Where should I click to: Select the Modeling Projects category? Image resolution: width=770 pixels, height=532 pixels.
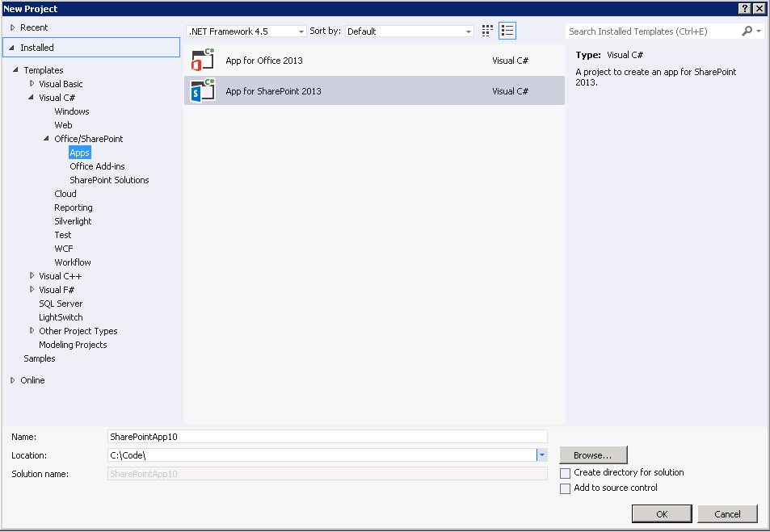pyautogui.click(x=73, y=345)
